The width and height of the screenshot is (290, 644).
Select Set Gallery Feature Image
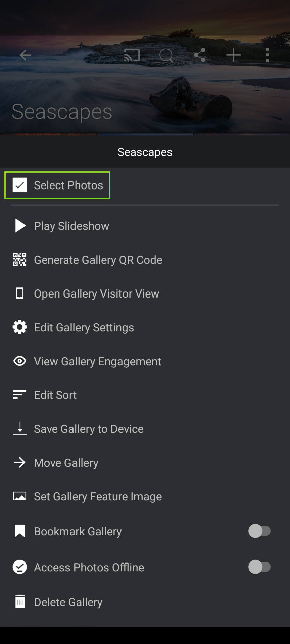tap(98, 496)
